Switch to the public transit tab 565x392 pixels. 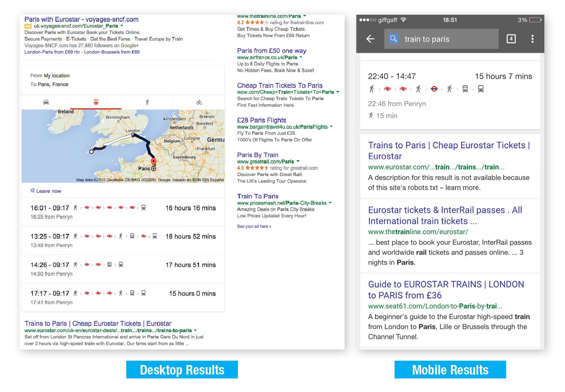(x=96, y=102)
